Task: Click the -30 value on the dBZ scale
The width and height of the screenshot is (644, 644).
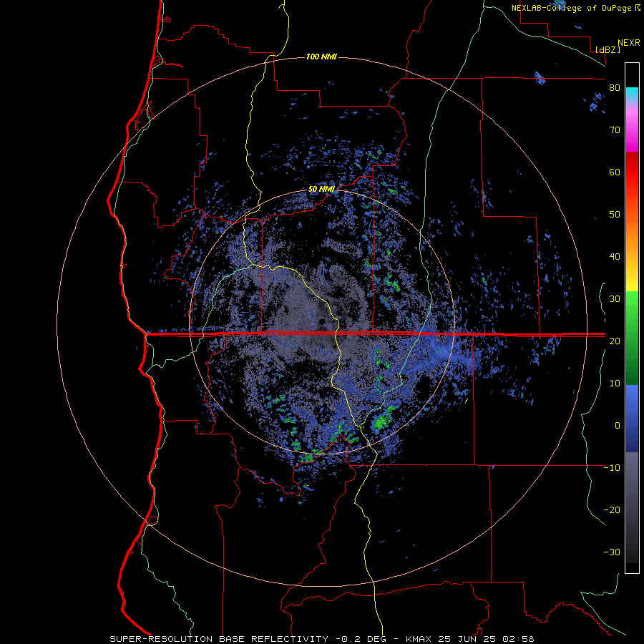Action: pos(612,552)
